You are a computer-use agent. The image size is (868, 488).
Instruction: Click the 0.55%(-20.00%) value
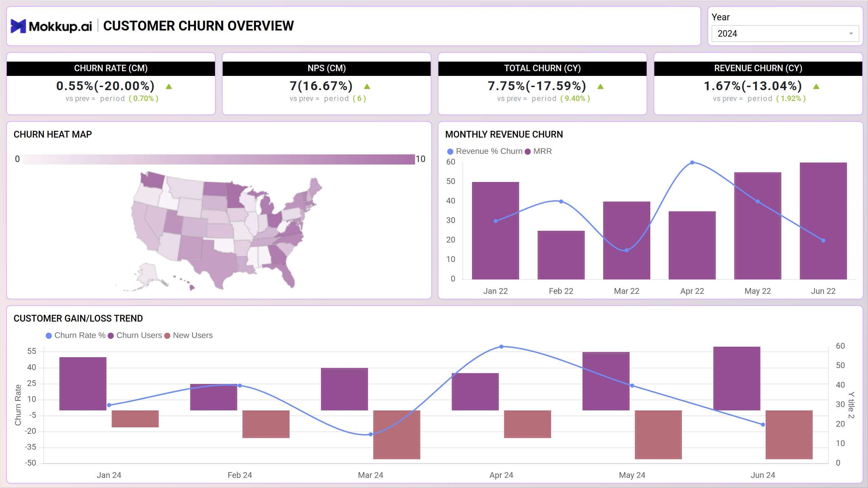click(105, 86)
